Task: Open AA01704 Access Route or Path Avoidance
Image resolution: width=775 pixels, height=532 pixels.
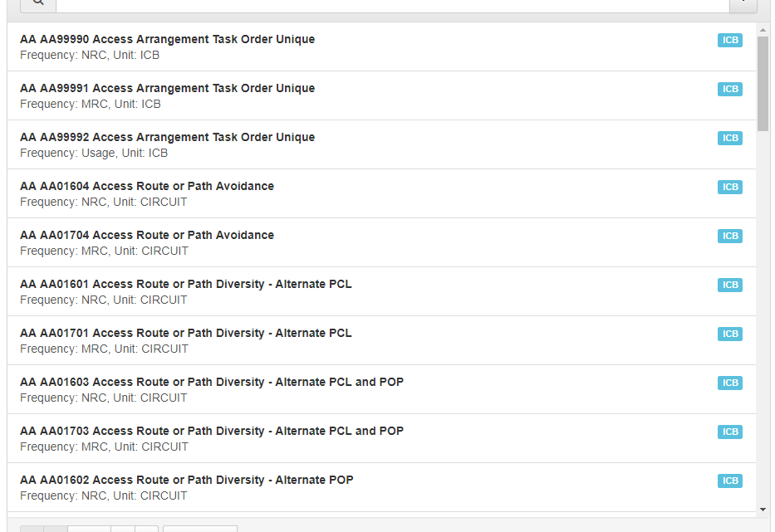Action: tap(147, 235)
